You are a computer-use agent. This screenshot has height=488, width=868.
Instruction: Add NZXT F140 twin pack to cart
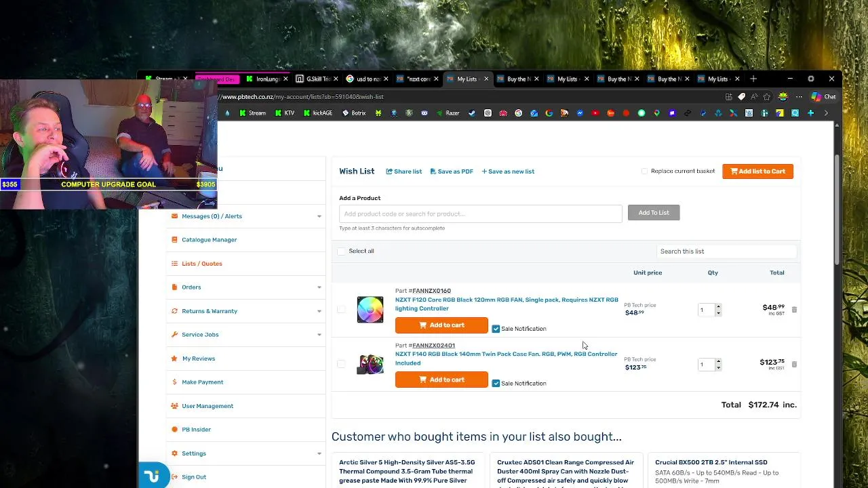click(x=441, y=380)
